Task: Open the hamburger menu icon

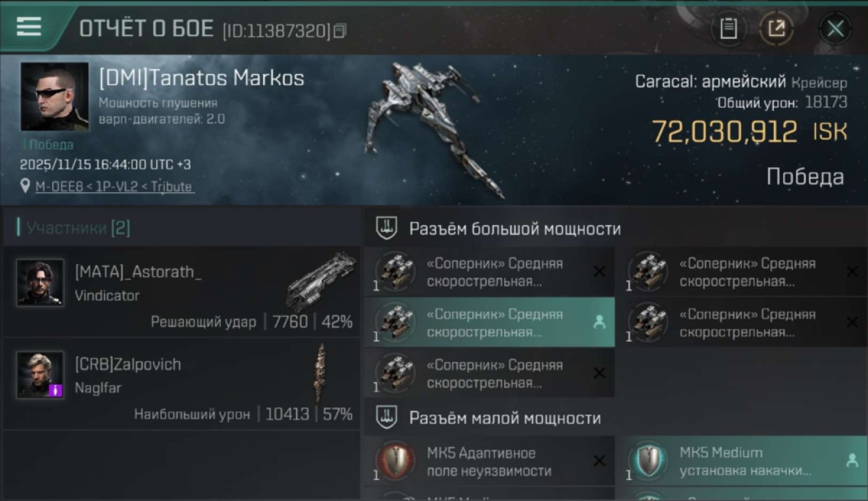Action: (29, 27)
